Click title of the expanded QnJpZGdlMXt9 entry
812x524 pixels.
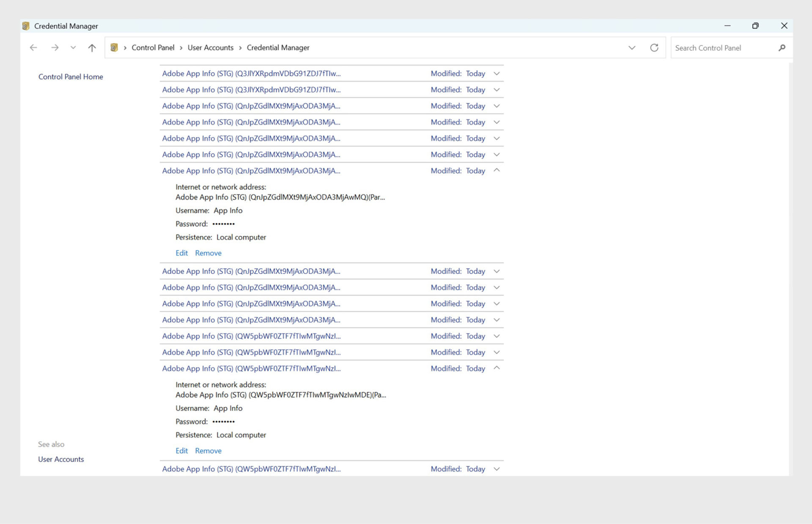251,171
